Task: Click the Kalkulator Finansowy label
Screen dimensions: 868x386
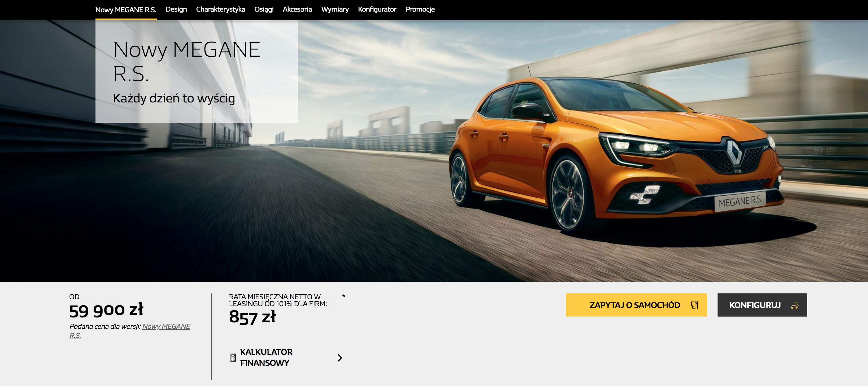Action: click(x=266, y=357)
